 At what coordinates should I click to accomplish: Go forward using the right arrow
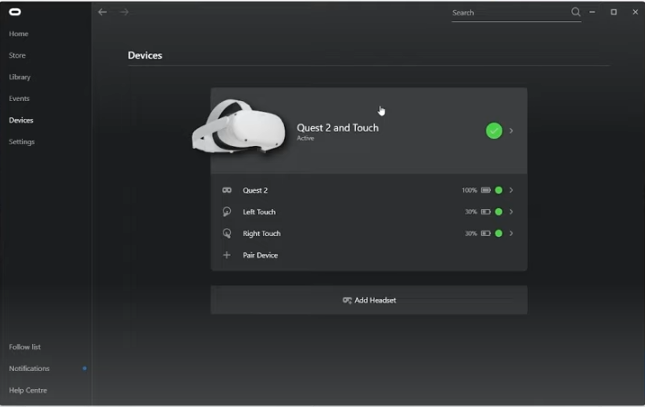point(124,12)
